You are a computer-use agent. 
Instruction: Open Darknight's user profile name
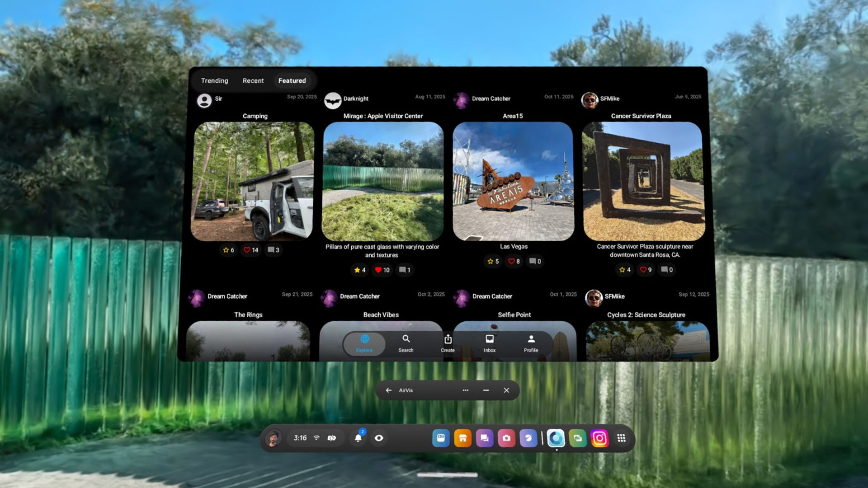[x=356, y=99]
